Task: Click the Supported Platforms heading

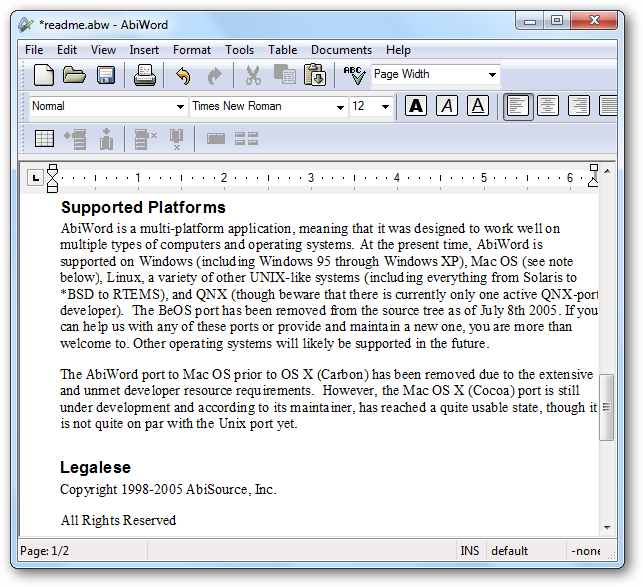Action: pos(143,207)
